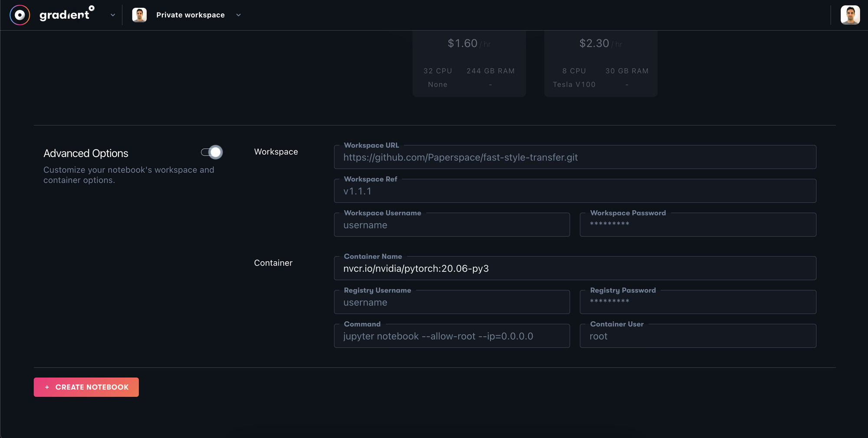This screenshot has width=868, height=438.
Task: Click the gradient wordmark logo
Action: (67, 14)
